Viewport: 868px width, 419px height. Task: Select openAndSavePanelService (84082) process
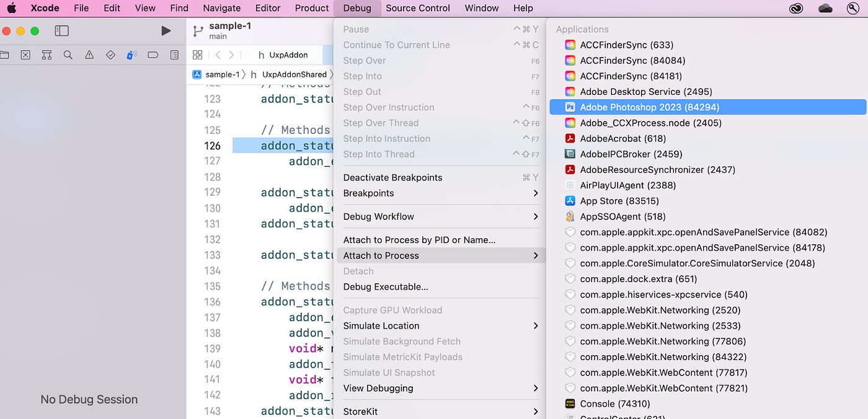tap(707, 232)
